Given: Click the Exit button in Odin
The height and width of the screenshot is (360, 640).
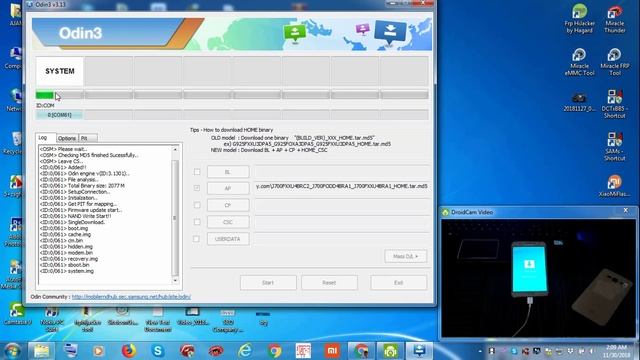Looking at the screenshot, I should (x=399, y=282).
